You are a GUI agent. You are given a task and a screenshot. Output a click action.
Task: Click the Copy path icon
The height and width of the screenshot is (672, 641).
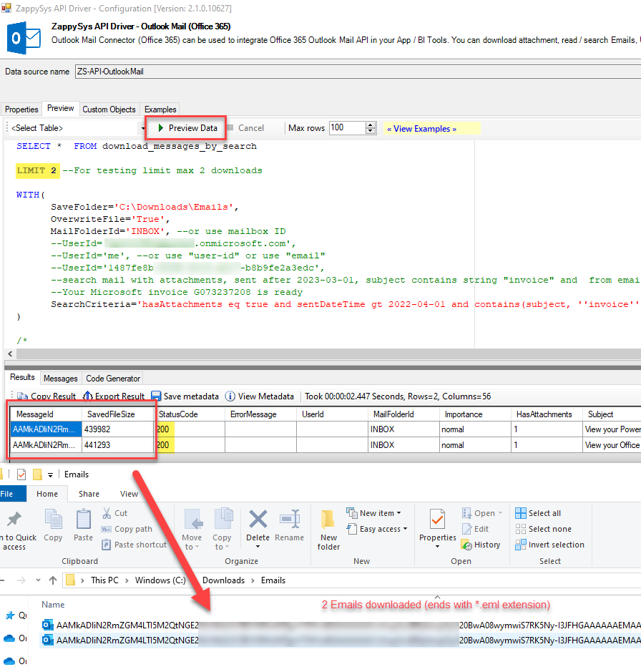[x=107, y=529]
